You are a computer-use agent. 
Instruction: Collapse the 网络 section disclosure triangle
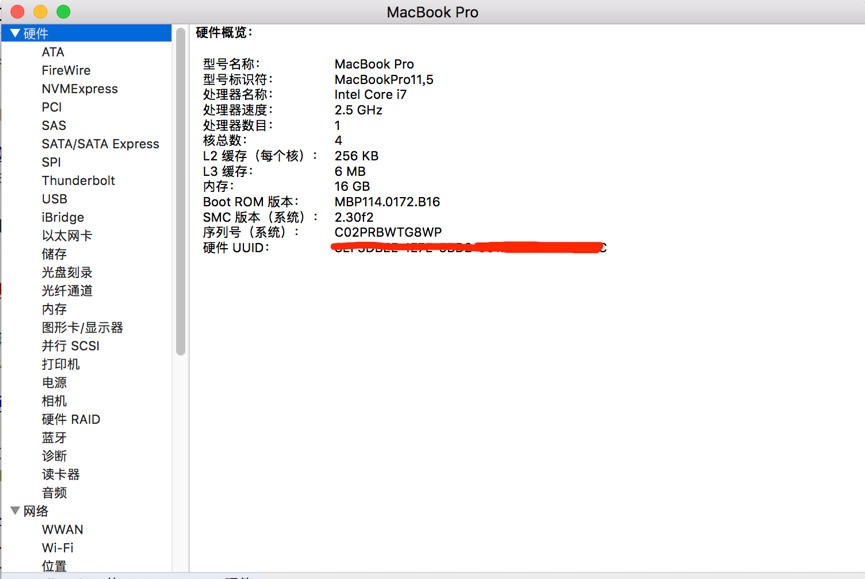[15, 511]
